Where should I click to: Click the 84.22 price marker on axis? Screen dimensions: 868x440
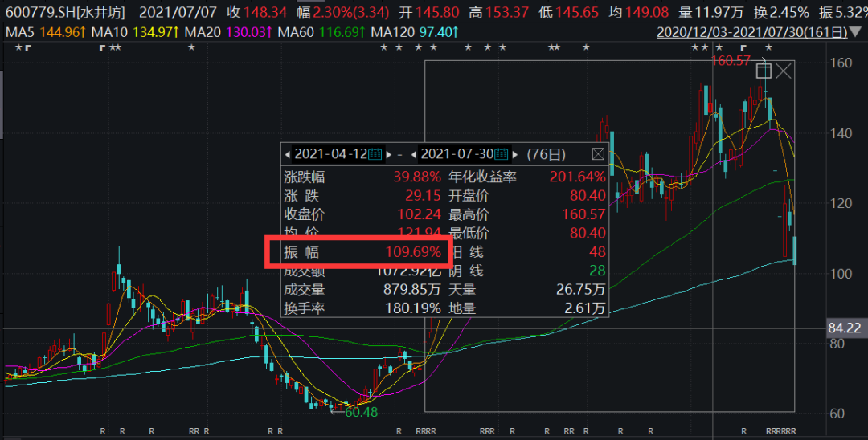pos(847,328)
